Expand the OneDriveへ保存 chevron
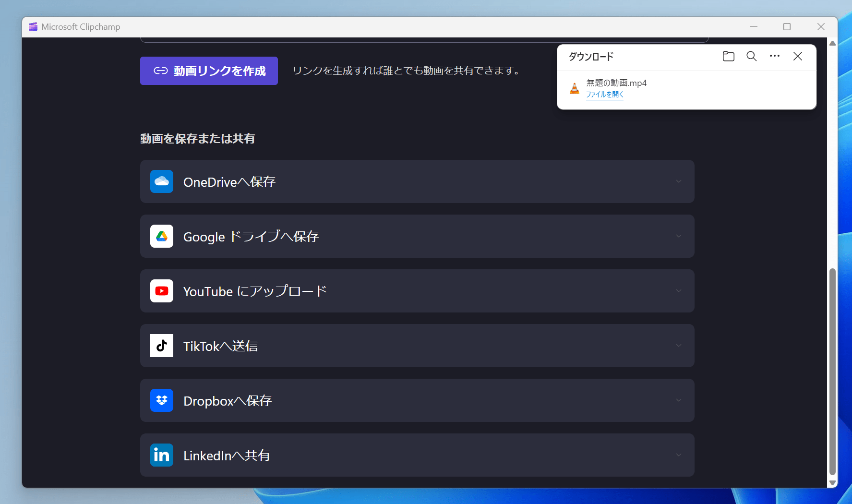The height and width of the screenshot is (504, 852). pyautogui.click(x=679, y=181)
